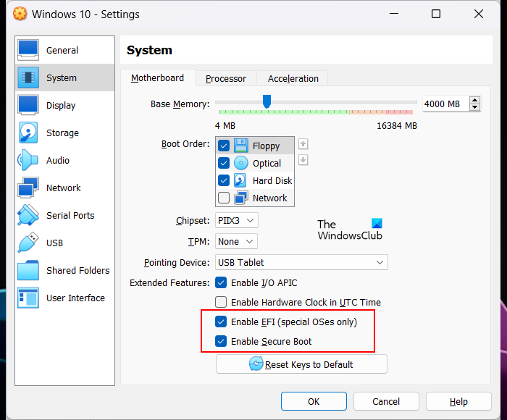507x420 pixels.
Task: Click the Audio speaker icon in sidebar
Action: [28, 160]
